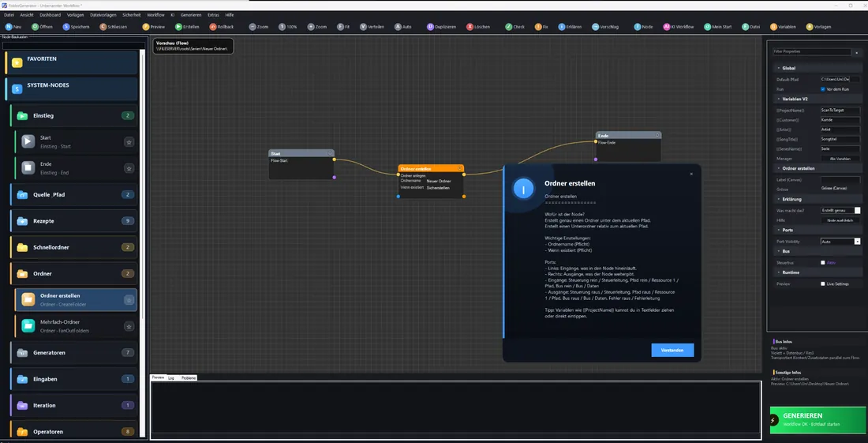Click the green GENERIEREN button

point(817,420)
